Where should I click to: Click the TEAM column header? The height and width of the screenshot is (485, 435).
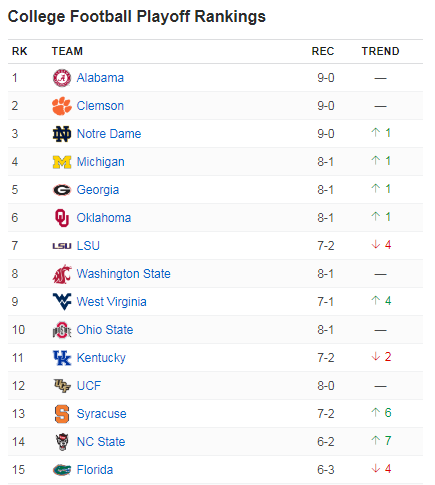(67, 51)
